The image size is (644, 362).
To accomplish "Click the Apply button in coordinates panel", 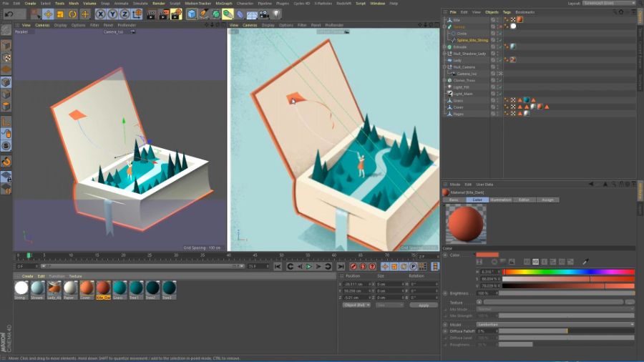I will click(424, 305).
